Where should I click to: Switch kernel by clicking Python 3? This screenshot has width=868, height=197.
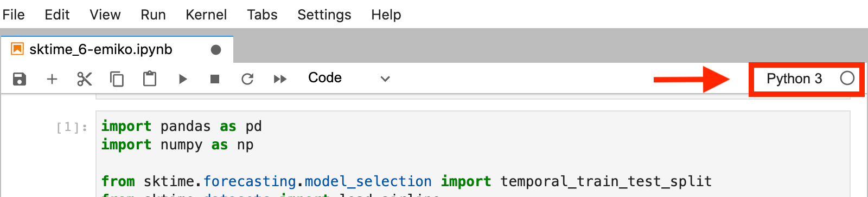click(x=794, y=79)
